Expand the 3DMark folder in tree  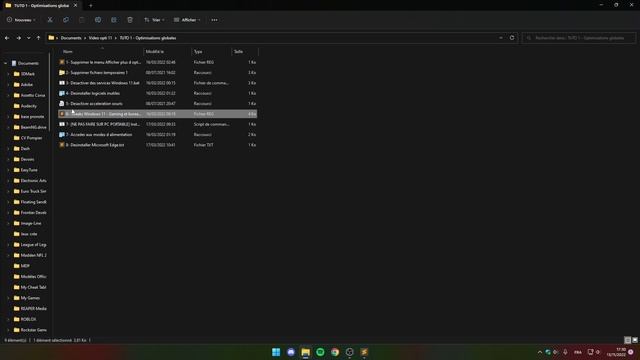point(8,74)
